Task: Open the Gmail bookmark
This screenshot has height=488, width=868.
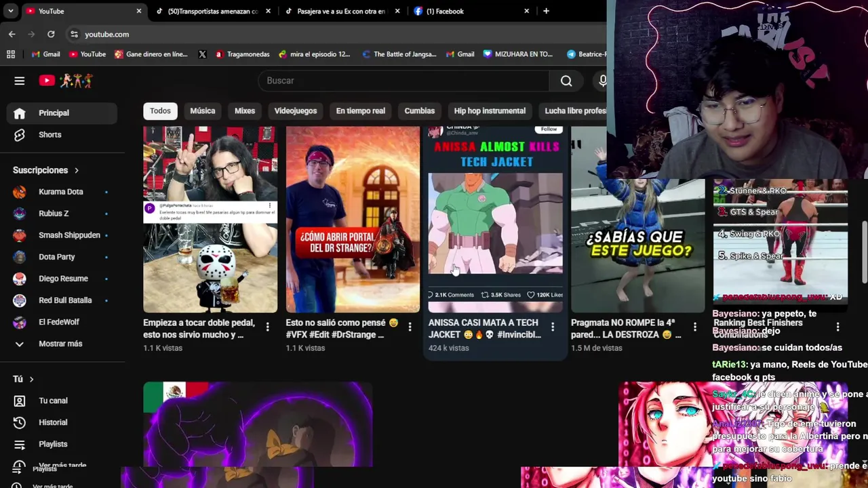Action: coord(46,54)
